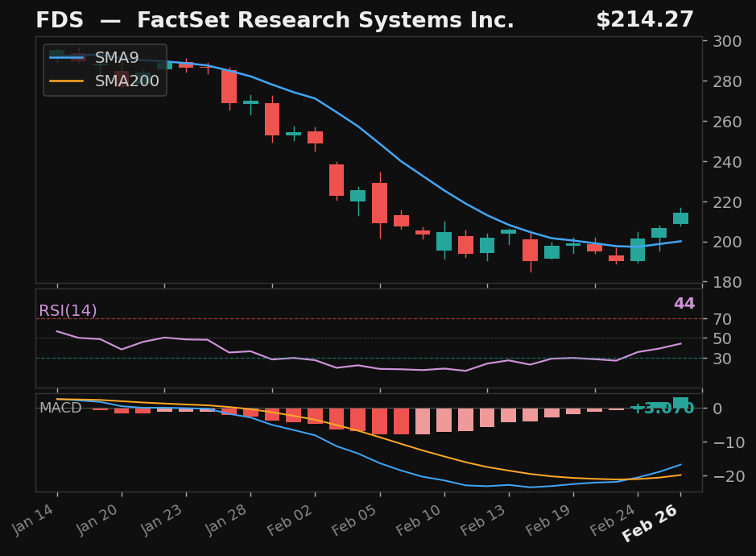Click the Feb 05 date label
This screenshot has height=556, width=756.
click(354, 519)
